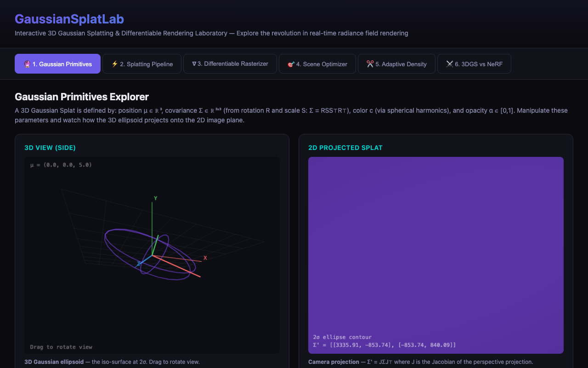Click the crystal ball icon on Gaussian Primitives

(27, 64)
